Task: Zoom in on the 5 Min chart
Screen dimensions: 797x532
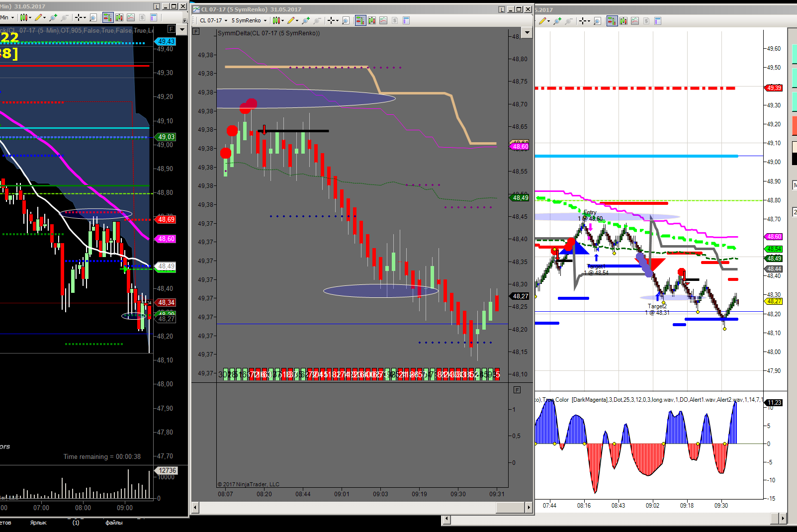Action: tap(53, 17)
